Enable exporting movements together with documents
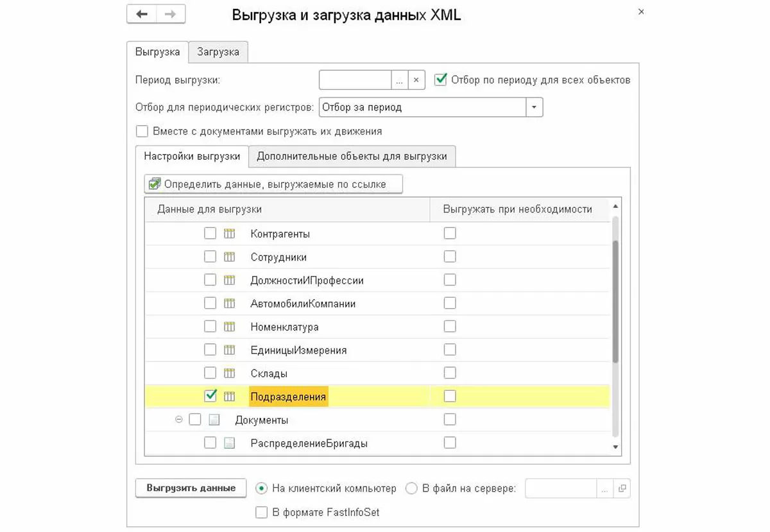770x532 pixels. tap(142, 132)
